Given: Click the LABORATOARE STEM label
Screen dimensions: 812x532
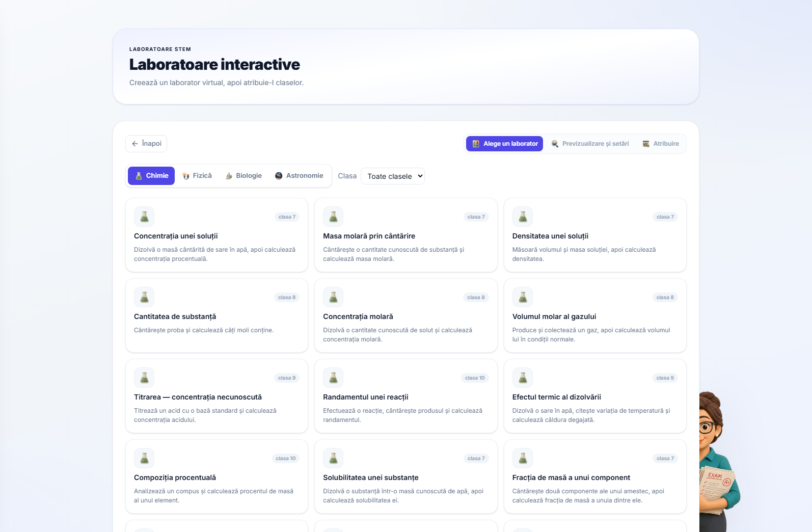Looking at the screenshot, I should (x=160, y=49).
